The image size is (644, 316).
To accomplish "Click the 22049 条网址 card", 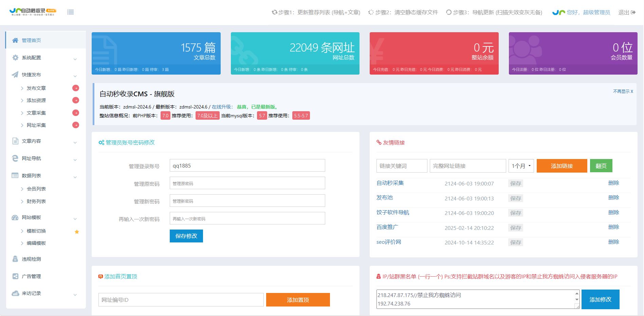I will pos(295,53).
